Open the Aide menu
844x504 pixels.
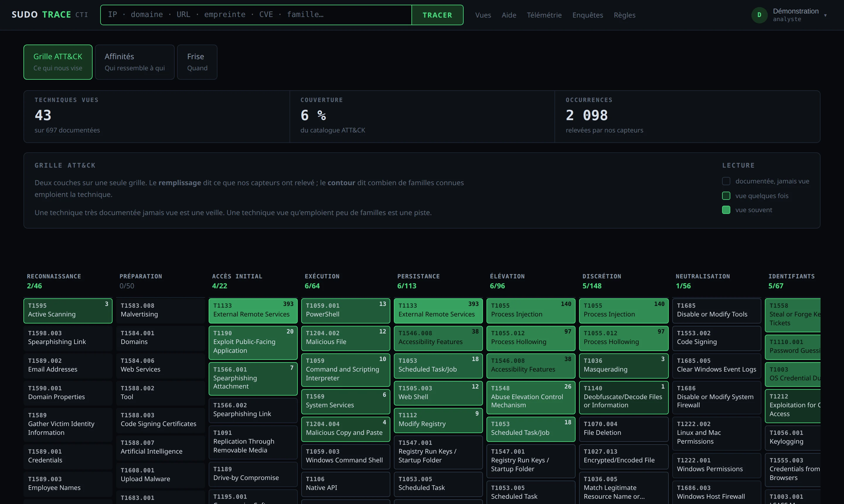coord(509,15)
